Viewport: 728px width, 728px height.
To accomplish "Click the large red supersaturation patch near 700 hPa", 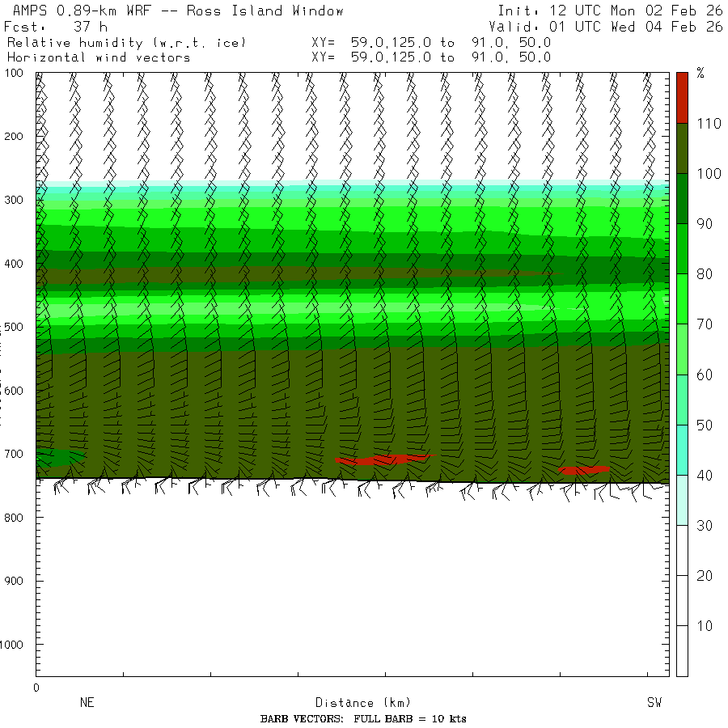I will click(383, 459).
